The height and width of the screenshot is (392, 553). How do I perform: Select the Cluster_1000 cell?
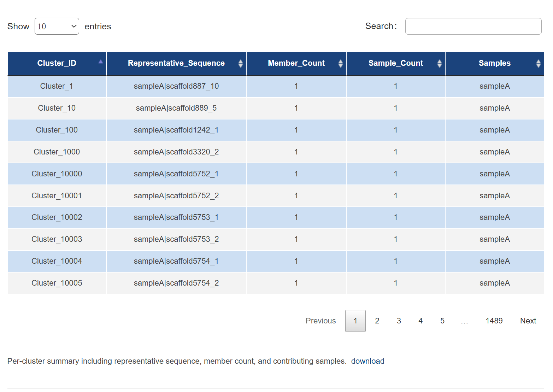point(57,152)
